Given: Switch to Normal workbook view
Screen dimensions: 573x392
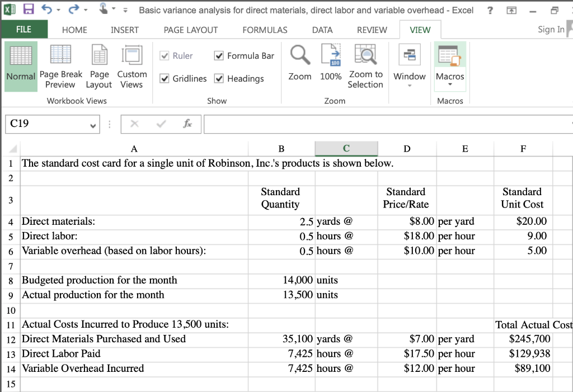Looking at the screenshot, I should pos(21,66).
